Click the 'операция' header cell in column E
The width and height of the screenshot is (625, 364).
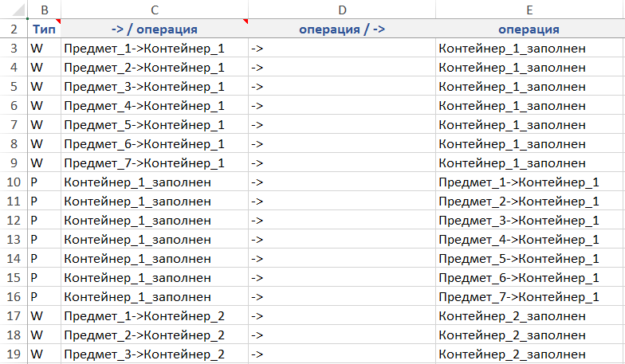pyautogui.click(x=529, y=29)
